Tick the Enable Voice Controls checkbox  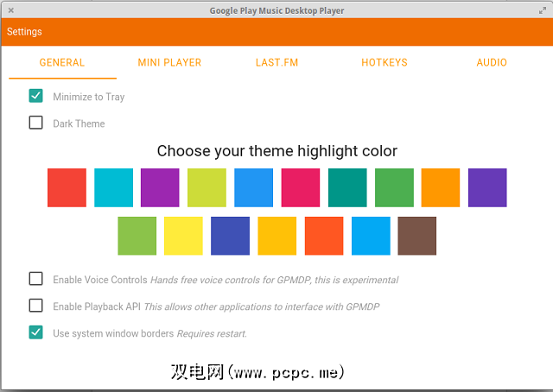36,279
